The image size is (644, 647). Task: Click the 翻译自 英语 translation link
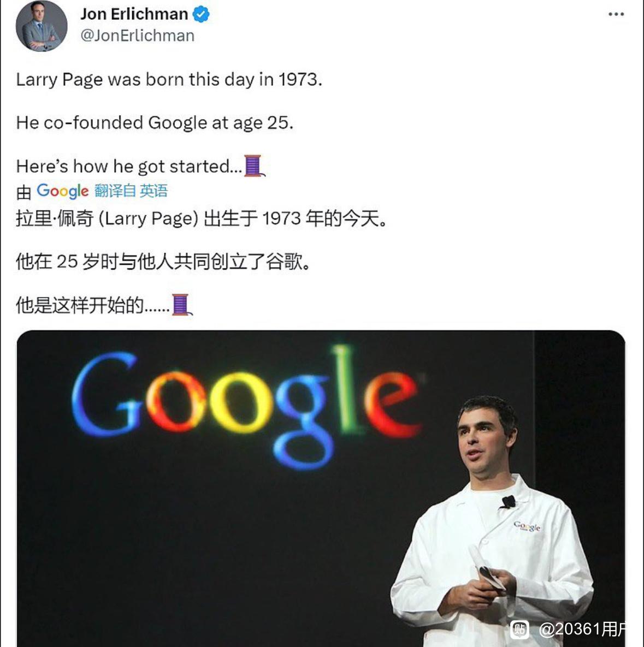[131, 191]
